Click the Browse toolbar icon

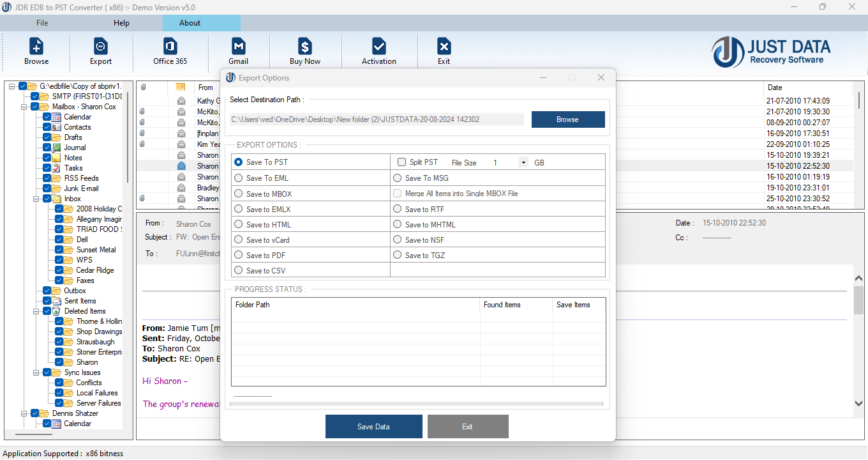(36, 47)
